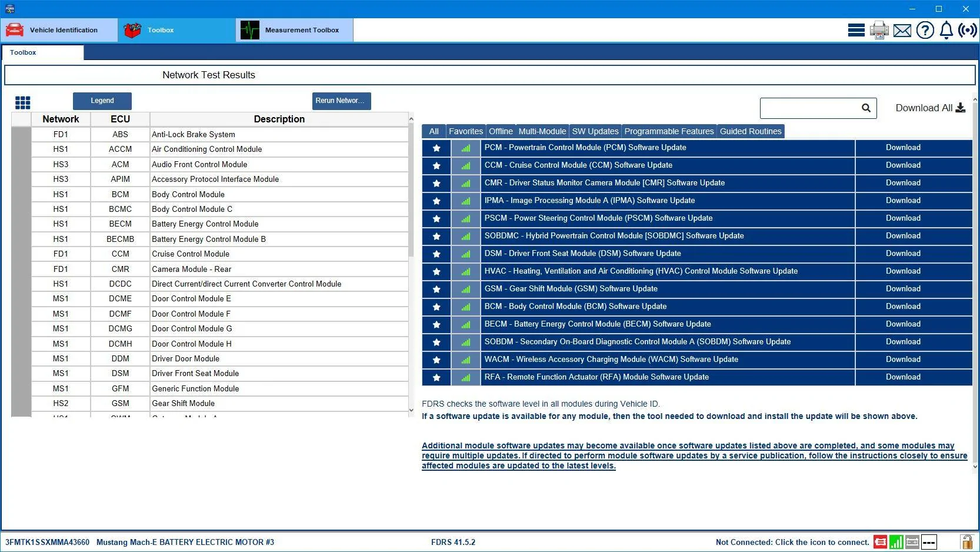Click the grid view icon beside Legend

23,103
